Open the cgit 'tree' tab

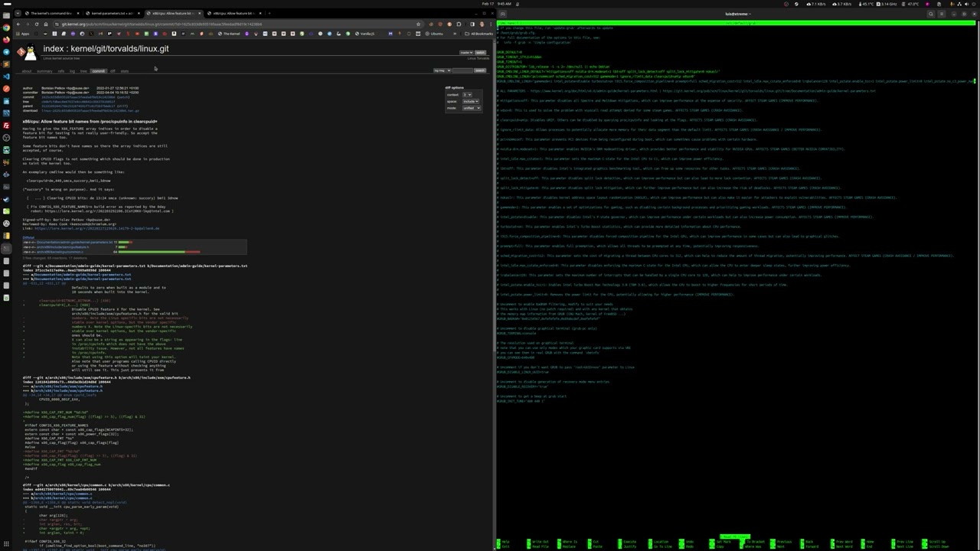pos(83,71)
